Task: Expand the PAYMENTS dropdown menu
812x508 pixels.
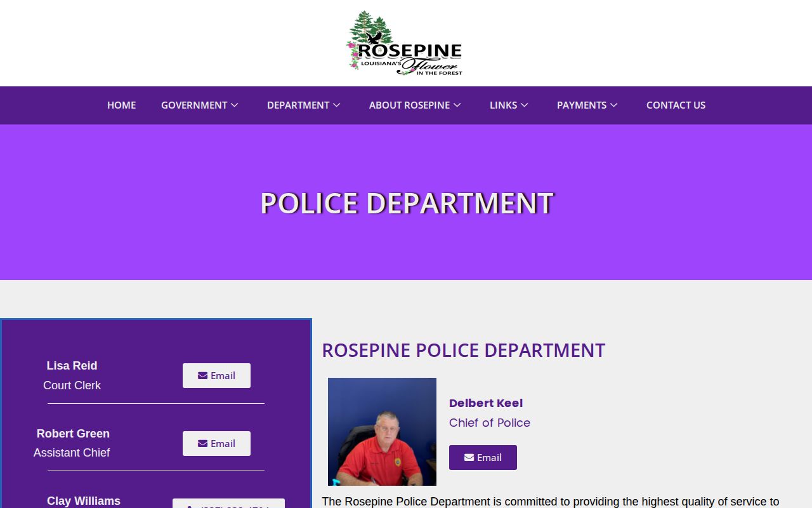Action: pyautogui.click(x=587, y=105)
